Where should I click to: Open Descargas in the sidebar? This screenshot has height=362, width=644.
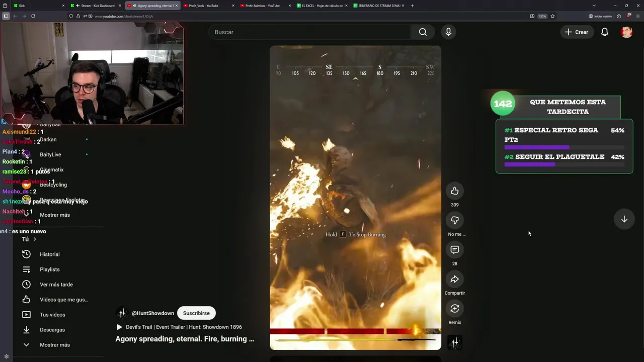[52, 330]
